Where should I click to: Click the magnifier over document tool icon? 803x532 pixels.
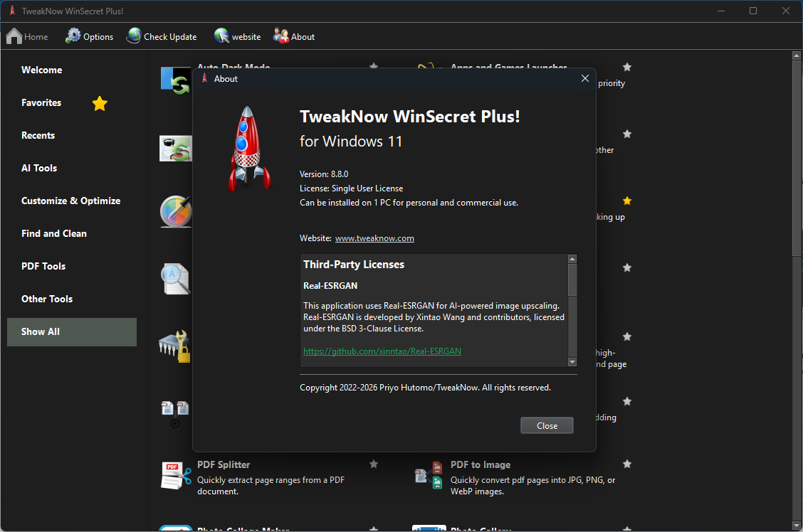[176, 279]
